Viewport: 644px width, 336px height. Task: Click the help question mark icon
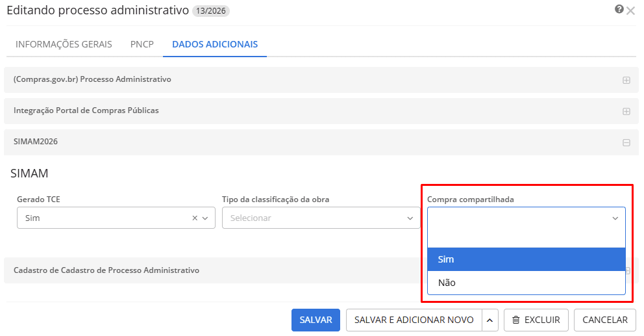[619, 10]
